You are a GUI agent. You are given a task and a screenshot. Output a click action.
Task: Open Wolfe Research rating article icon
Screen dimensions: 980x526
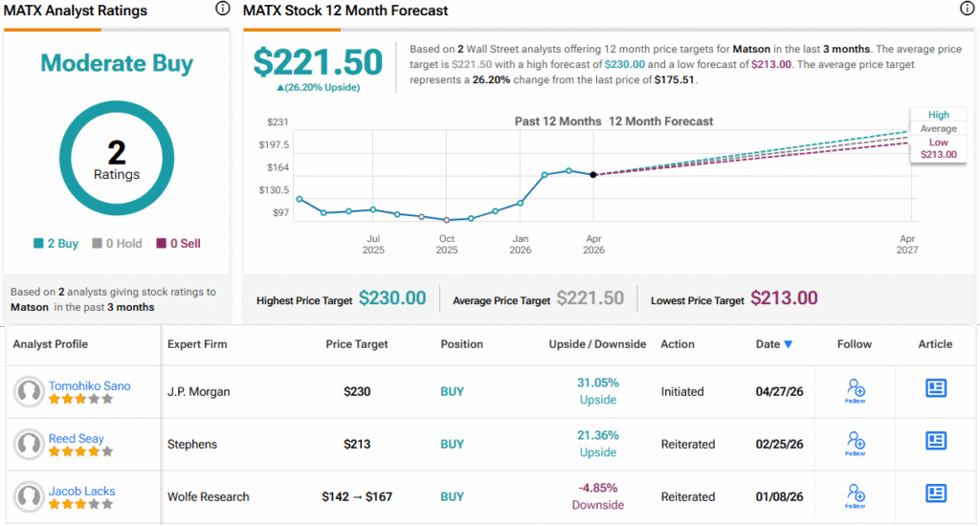(936, 493)
